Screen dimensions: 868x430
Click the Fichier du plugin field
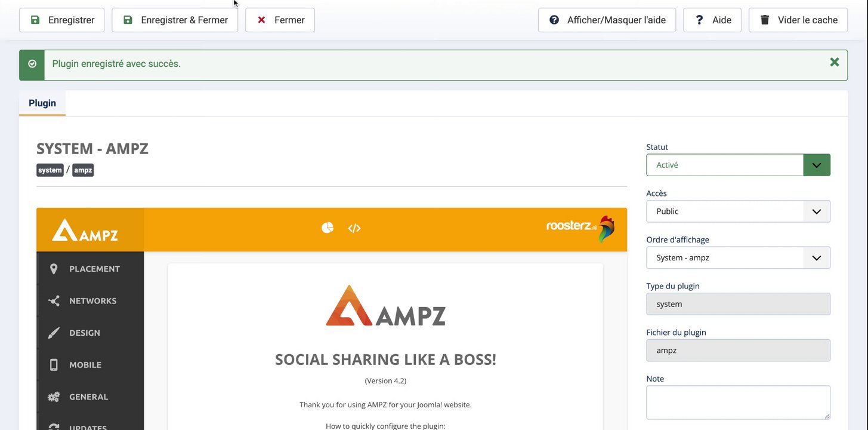(738, 351)
